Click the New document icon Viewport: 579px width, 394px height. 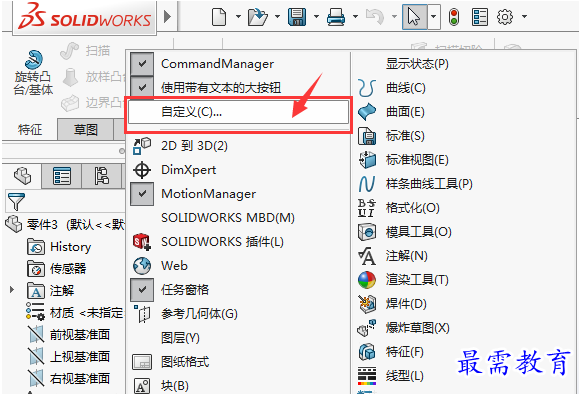click(219, 17)
